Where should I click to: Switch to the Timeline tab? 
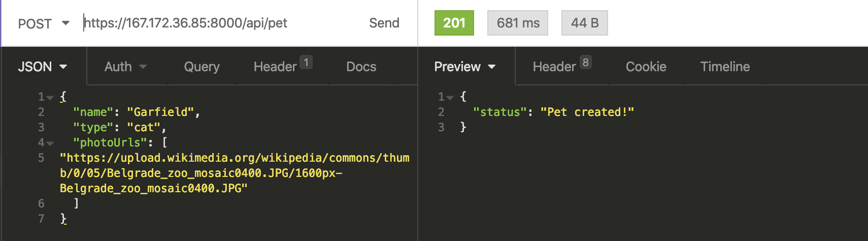click(x=725, y=67)
